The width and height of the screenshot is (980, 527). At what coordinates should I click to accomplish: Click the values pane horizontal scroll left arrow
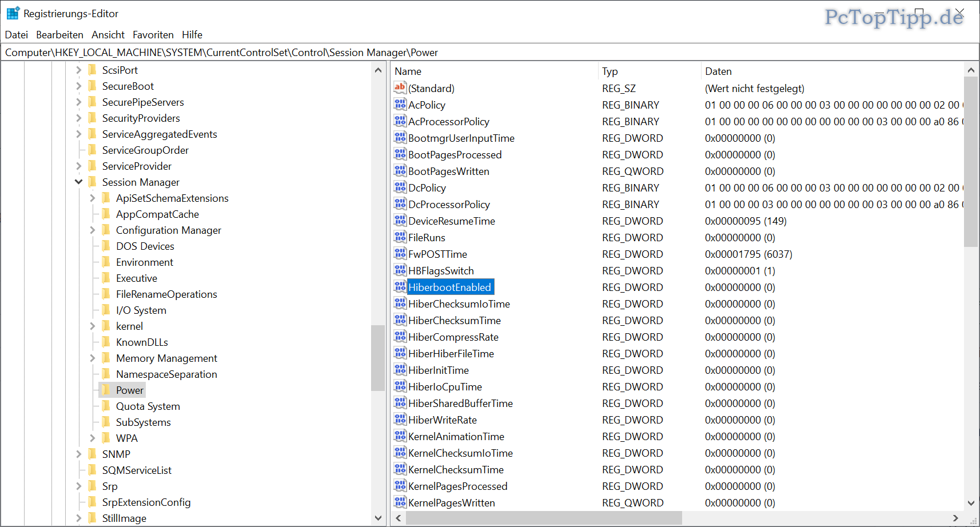point(399,518)
